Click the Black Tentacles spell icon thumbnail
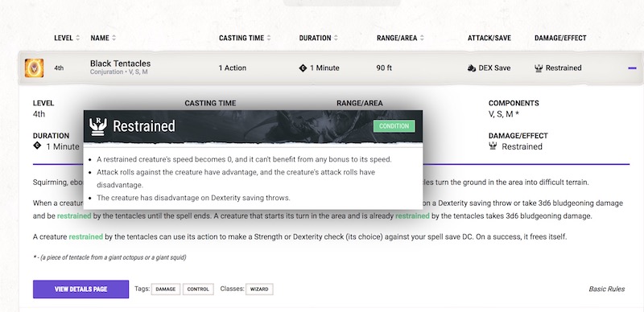Screen dimensions: 644x312 pos(34,68)
